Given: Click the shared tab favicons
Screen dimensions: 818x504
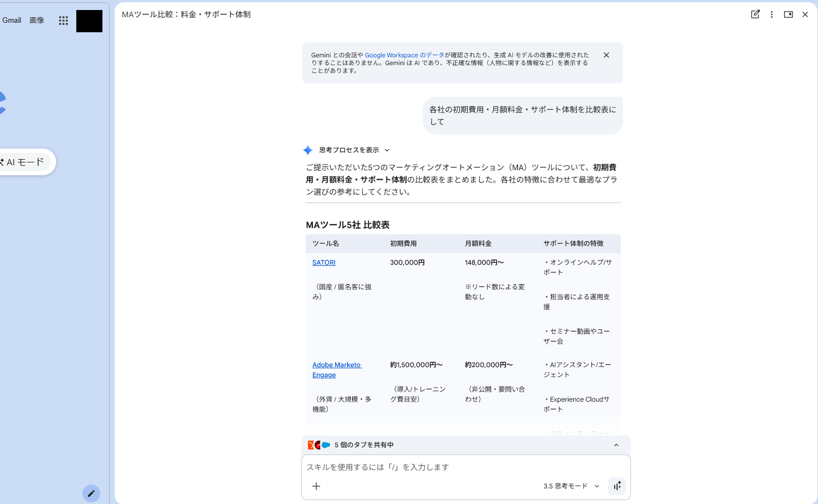Looking at the screenshot, I should (319, 445).
